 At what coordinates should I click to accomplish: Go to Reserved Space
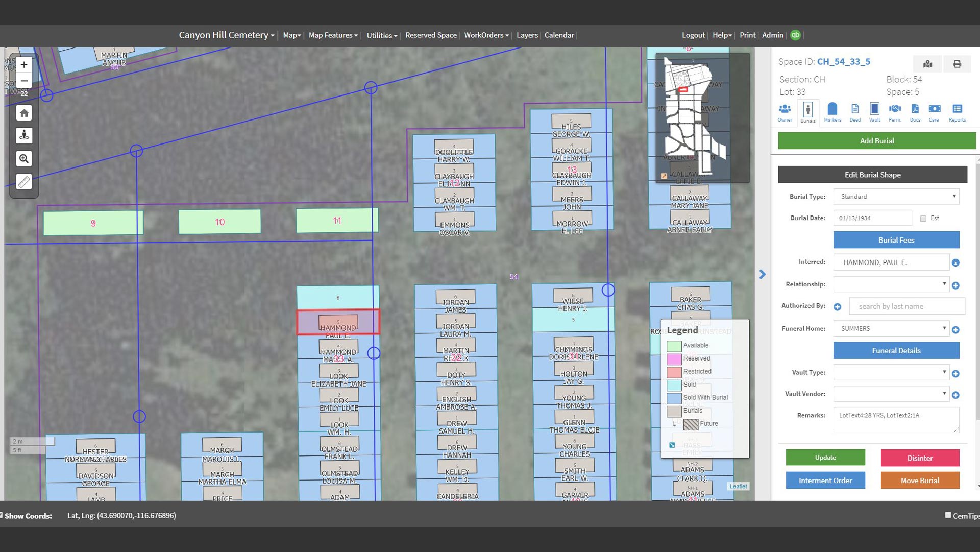tap(431, 35)
